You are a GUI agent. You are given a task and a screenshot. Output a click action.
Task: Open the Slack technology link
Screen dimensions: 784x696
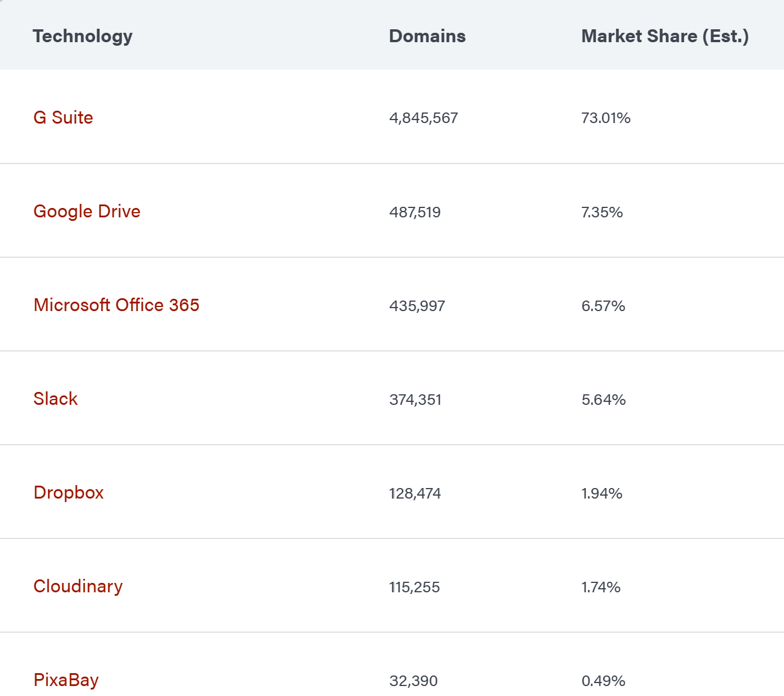coord(56,398)
